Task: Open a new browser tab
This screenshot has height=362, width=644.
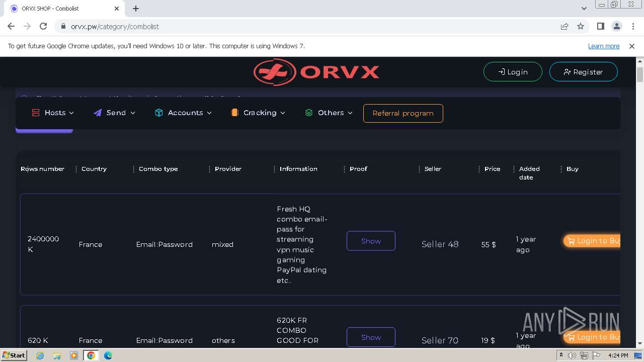Action: click(136, 9)
